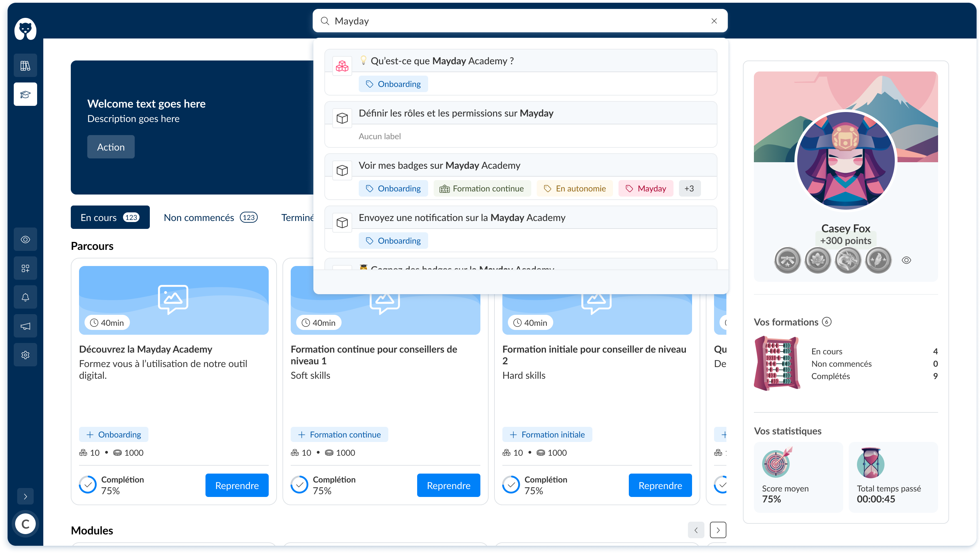
Task: Click the megaphone announcements icon
Action: (25, 326)
